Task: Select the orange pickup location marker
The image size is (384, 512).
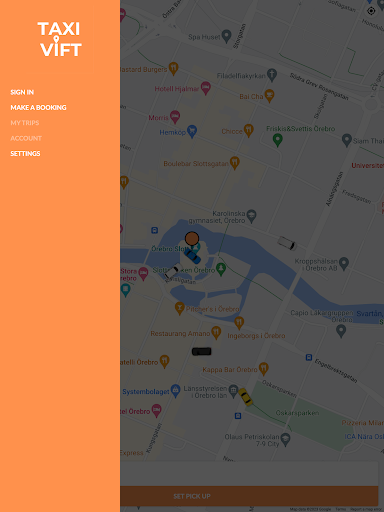Action: coord(192,239)
